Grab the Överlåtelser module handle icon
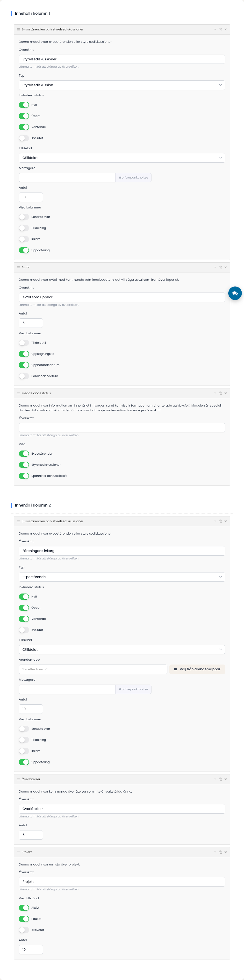This screenshot has height=980, width=244. 18,779
